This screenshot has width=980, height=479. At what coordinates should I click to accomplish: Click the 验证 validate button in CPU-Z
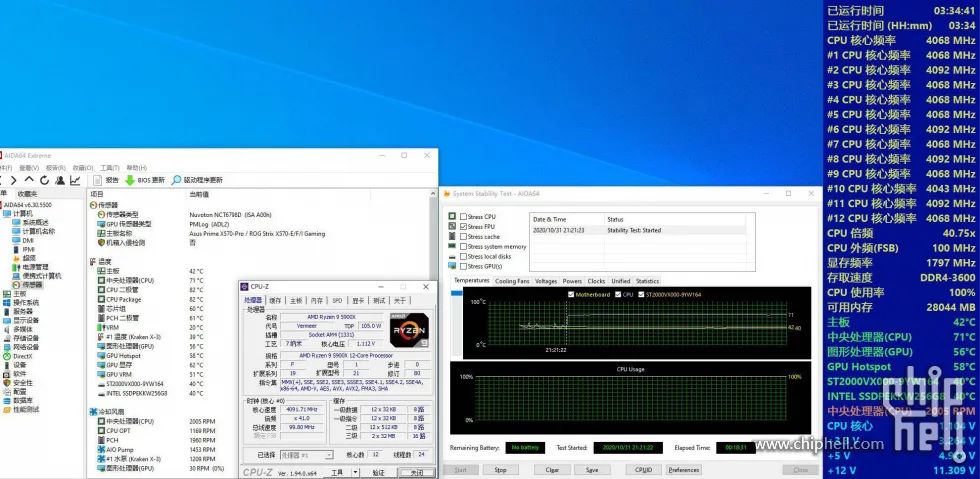click(x=379, y=473)
